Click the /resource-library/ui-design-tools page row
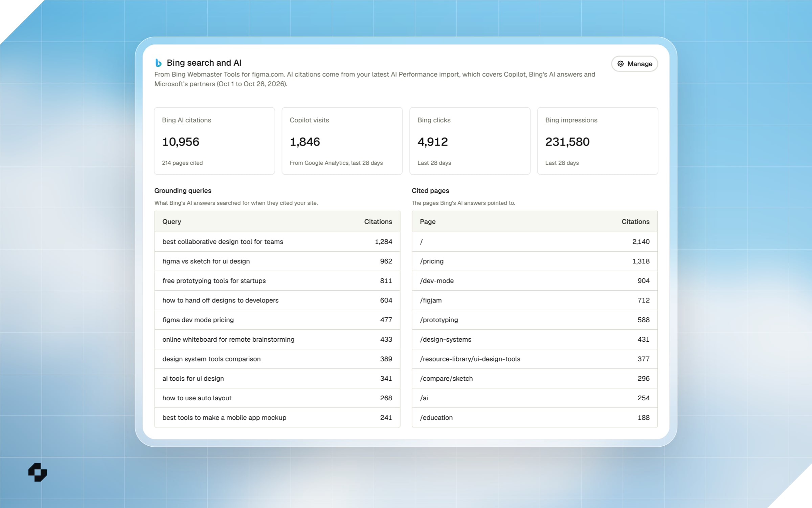Viewport: 812px width, 508px height. [535, 359]
